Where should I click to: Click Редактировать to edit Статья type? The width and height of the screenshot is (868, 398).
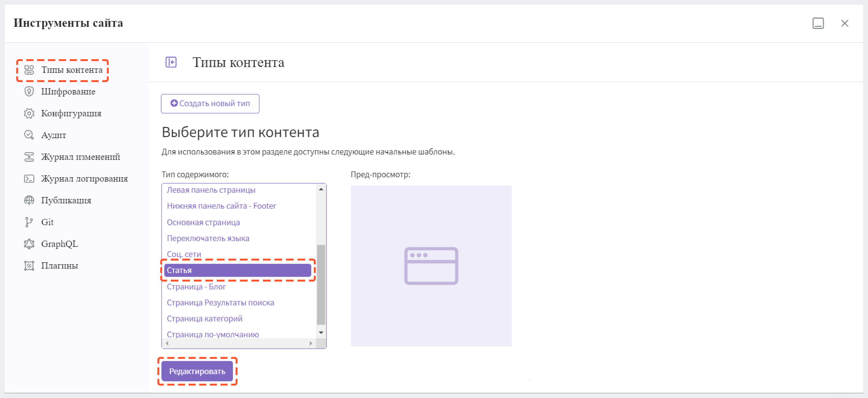point(197,371)
